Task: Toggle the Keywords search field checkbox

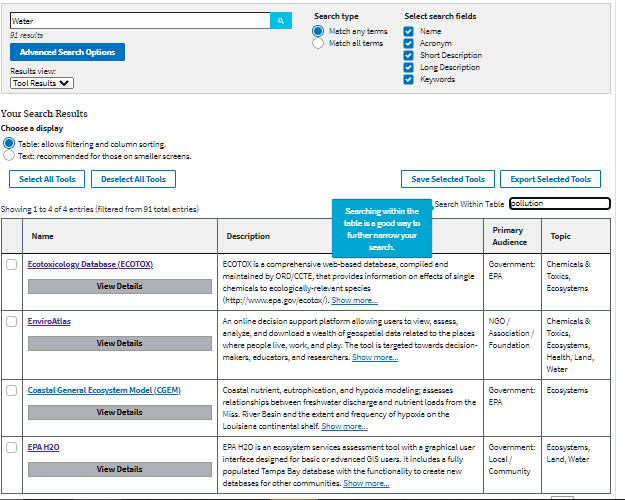Action: pyautogui.click(x=408, y=79)
